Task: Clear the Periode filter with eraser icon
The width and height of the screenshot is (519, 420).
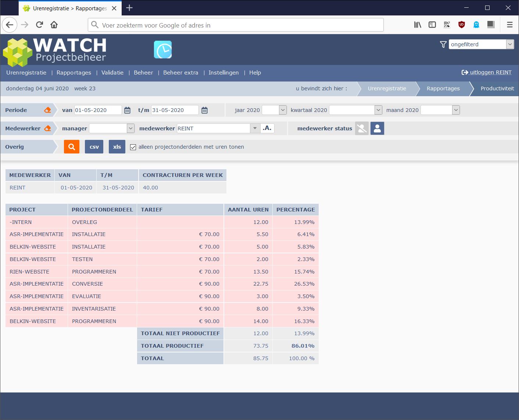Action: pos(47,110)
